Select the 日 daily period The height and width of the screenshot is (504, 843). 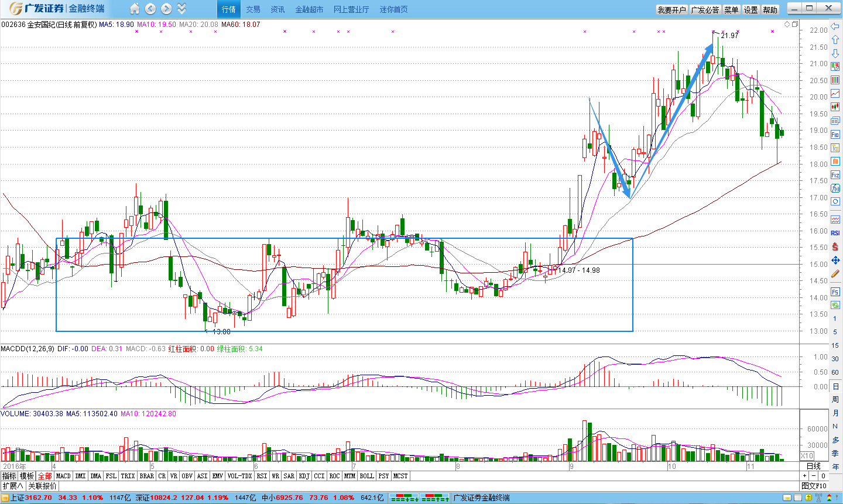coord(835,386)
